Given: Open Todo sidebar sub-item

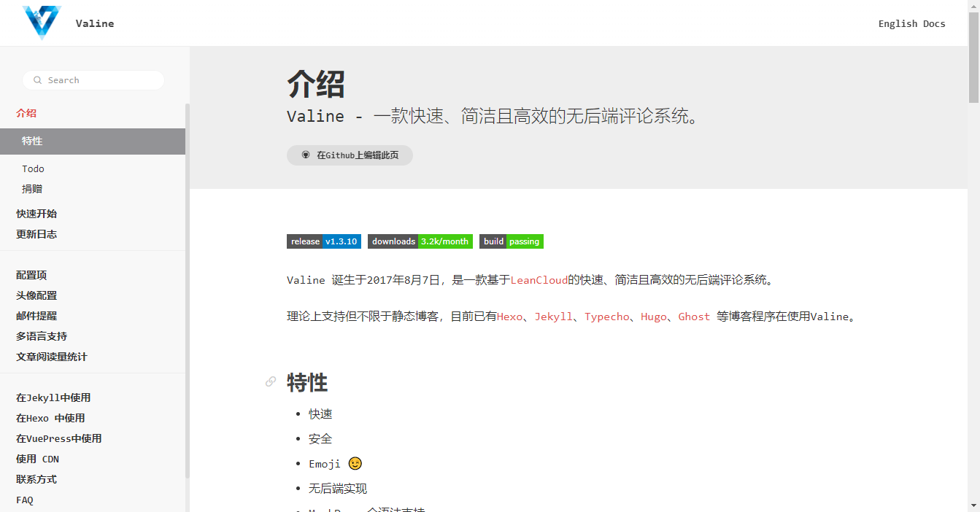Looking at the screenshot, I should (33, 168).
